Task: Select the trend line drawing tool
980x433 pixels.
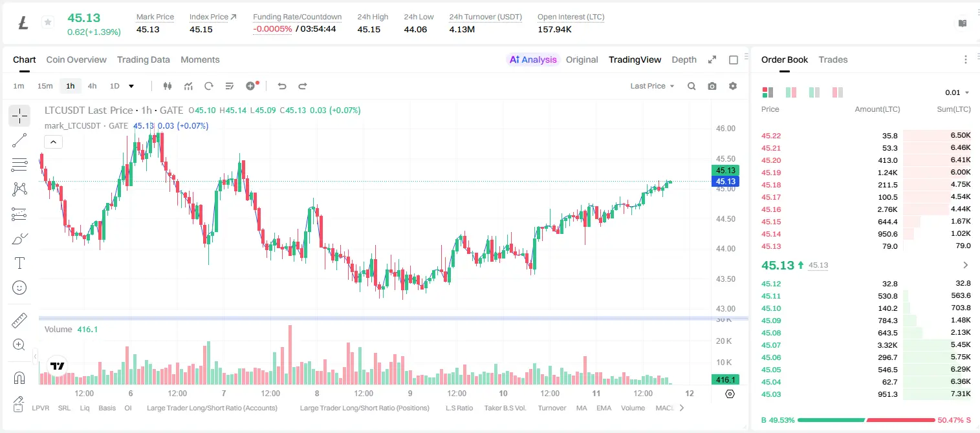Action: click(19, 140)
